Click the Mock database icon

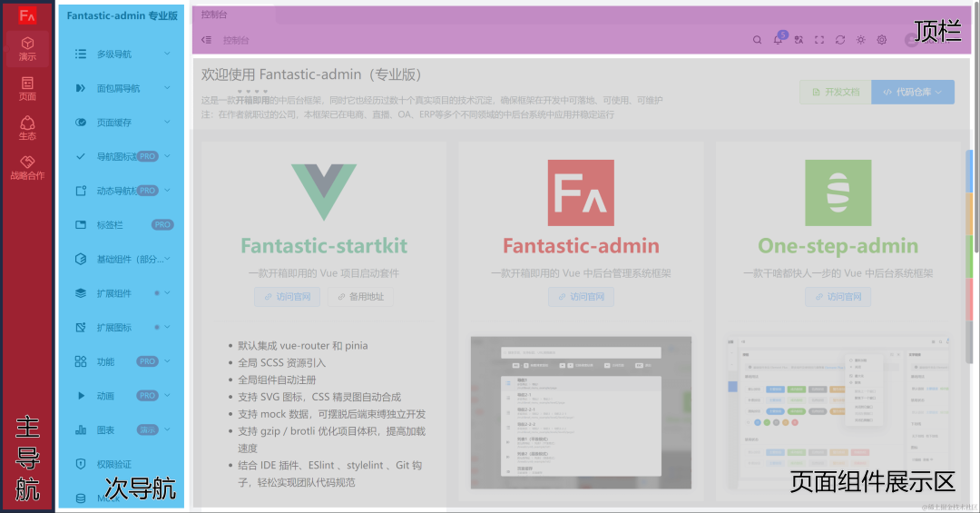81,498
